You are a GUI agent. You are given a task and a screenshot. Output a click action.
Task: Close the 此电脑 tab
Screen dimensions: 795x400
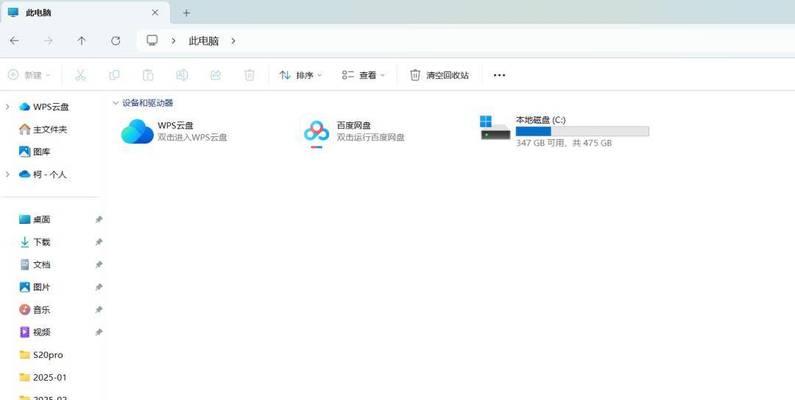[155, 13]
